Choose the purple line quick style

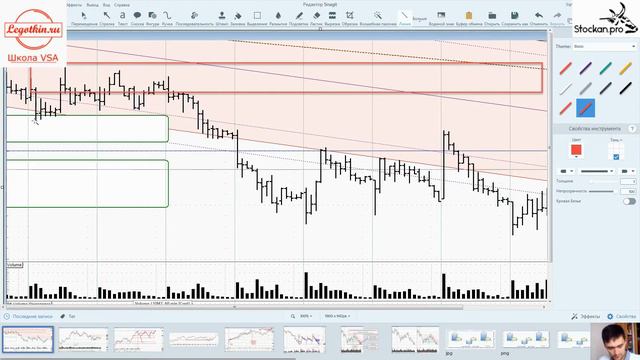tap(586, 68)
